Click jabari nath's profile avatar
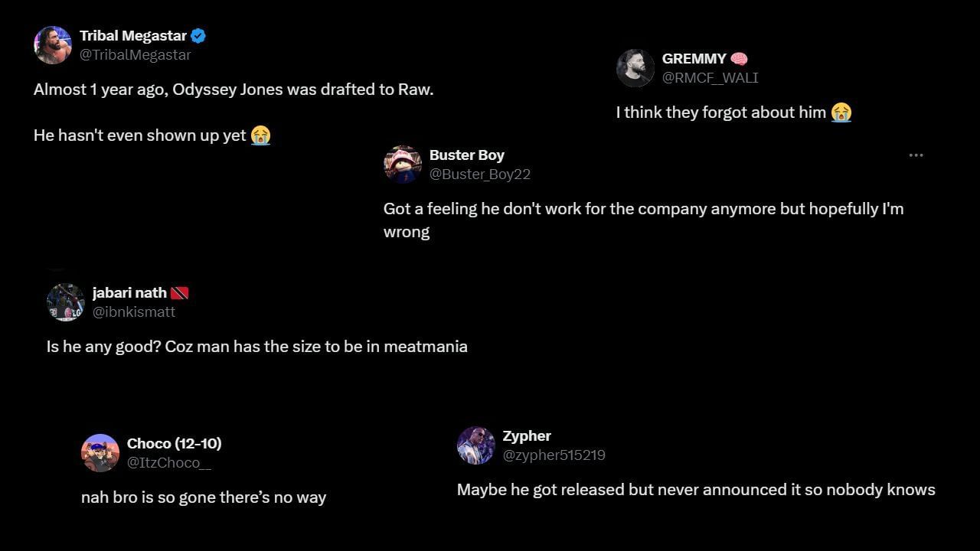The image size is (980, 551). [65, 302]
